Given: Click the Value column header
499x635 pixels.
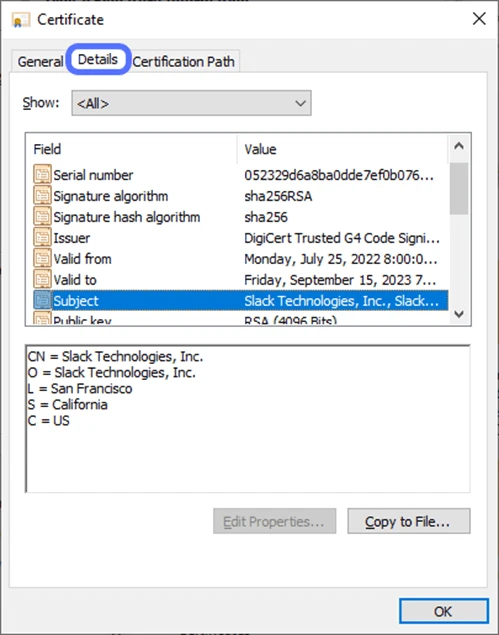Looking at the screenshot, I should (343, 149).
